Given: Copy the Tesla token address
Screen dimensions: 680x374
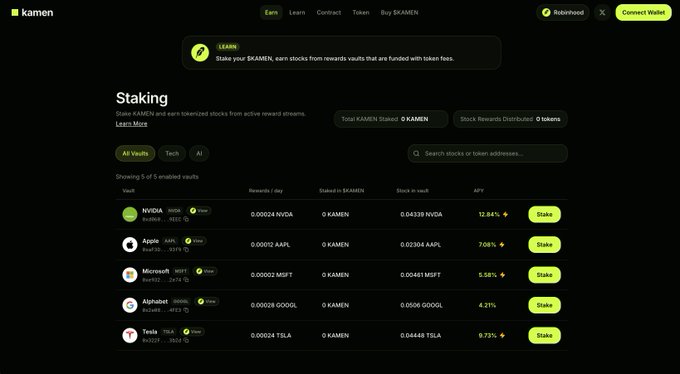Looking at the screenshot, I should pos(186,341).
